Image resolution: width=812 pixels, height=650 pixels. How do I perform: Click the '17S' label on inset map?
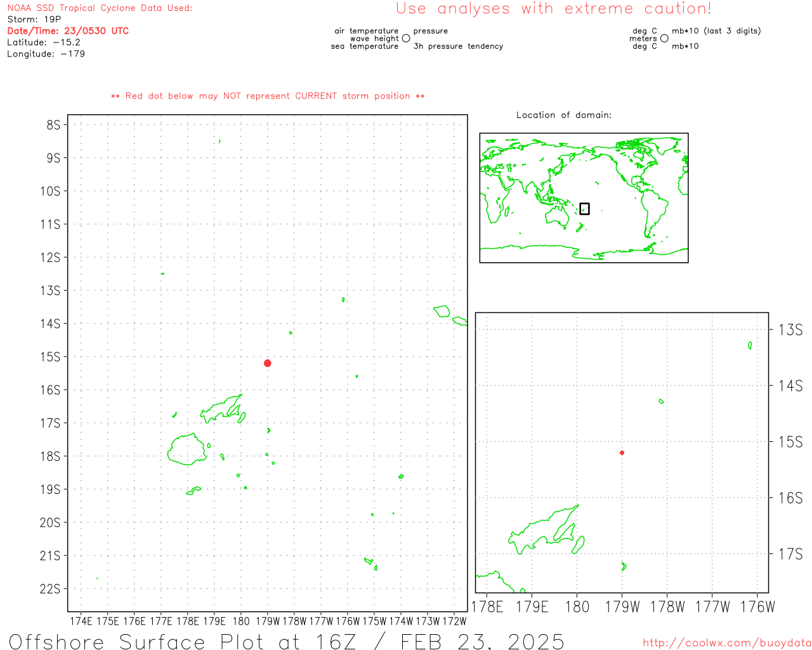[x=790, y=554]
